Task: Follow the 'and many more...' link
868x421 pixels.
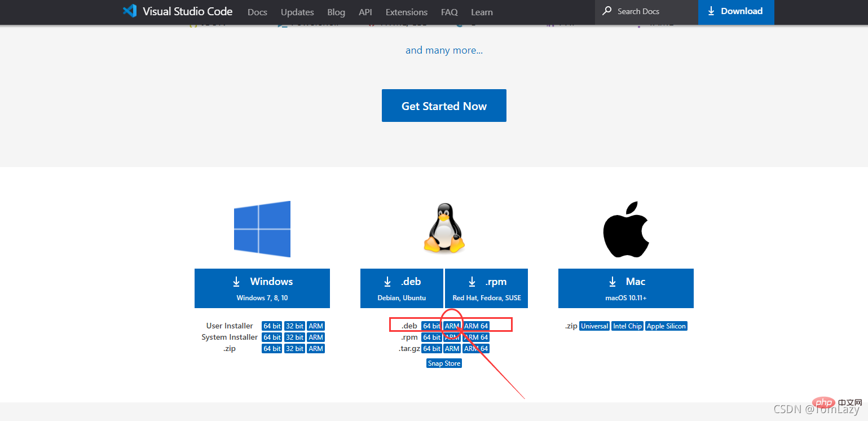Action: coord(444,50)
